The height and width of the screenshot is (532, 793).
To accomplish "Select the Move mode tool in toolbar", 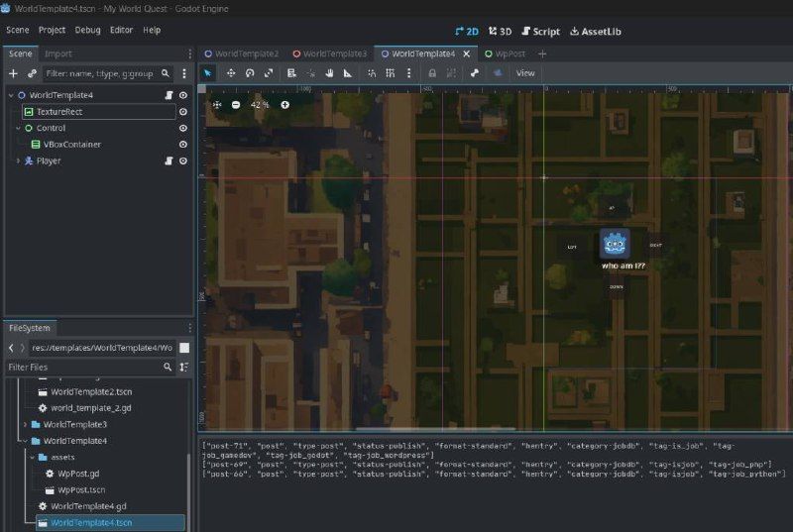I will point(230,73).
